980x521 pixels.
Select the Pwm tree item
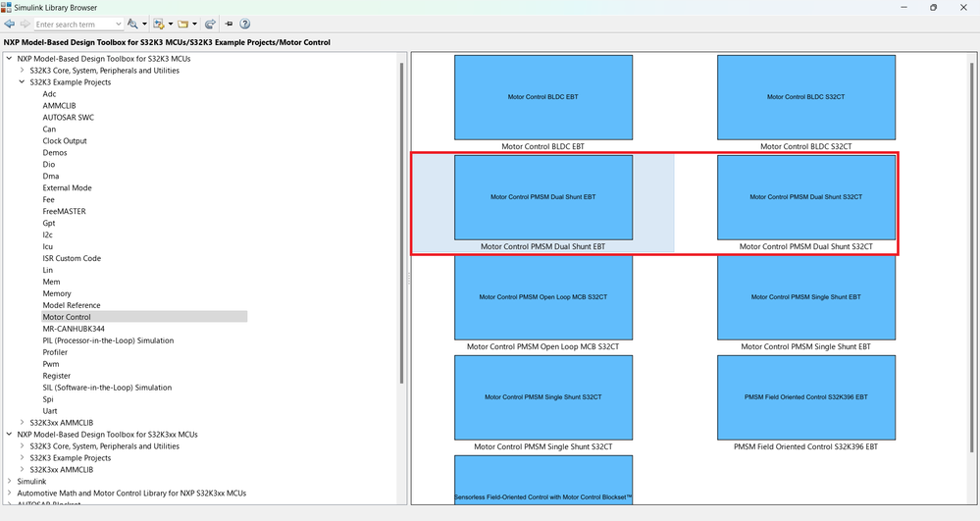pos(51,363)
